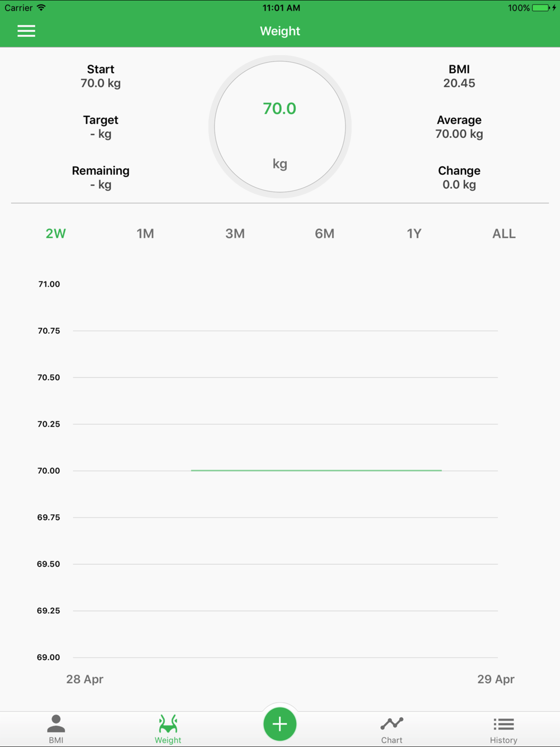
Task: Tap the Target weight value
Action: [101, 134]
